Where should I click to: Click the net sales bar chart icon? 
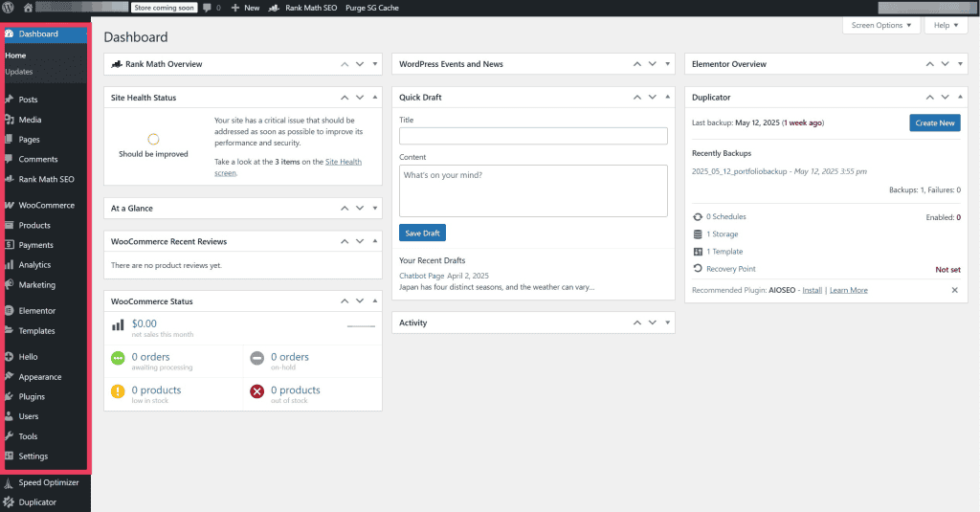coord(118,325)
